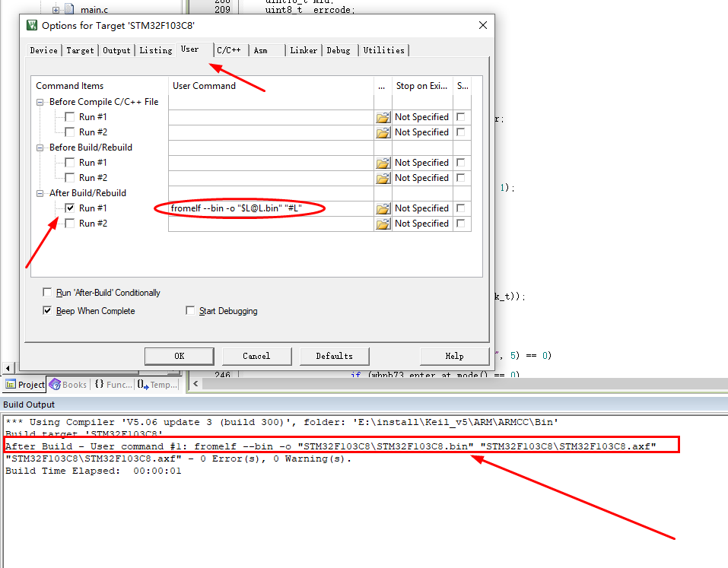Enable Run #1 under Before Compile C/C++ File
Screen dimensions: 728x568
pyautogui.click(x=70, y=116)
